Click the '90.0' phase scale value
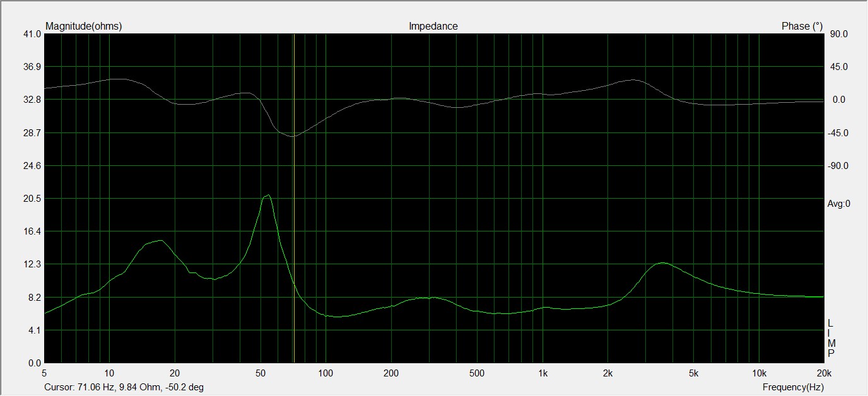 840,34
